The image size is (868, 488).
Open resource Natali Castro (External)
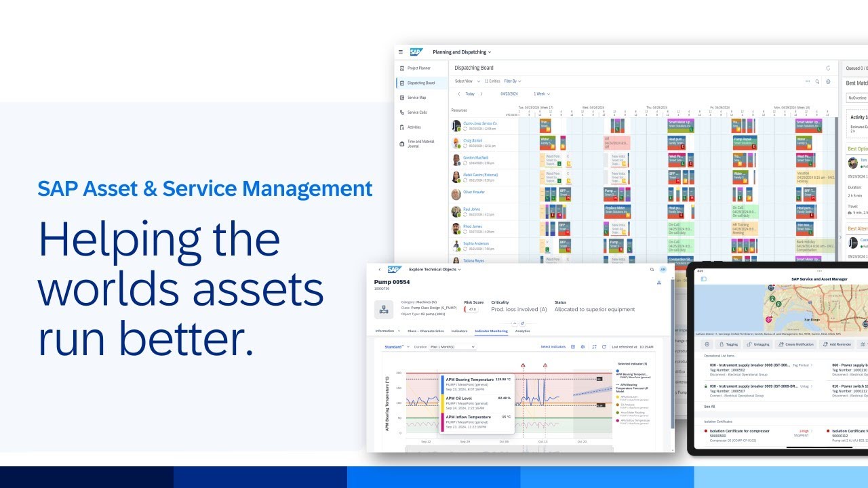pyautogui.click(x=480, y=174)
